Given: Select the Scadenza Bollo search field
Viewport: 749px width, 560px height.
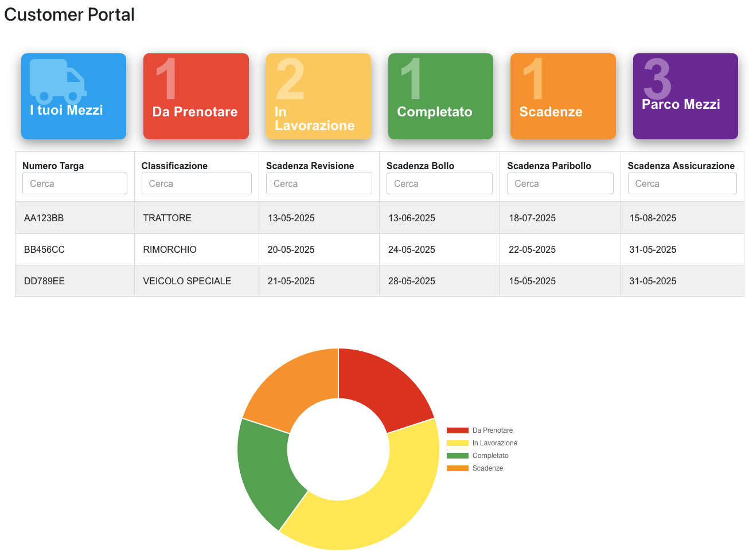Looking at the screenshot, I should [x=439, y=183].
